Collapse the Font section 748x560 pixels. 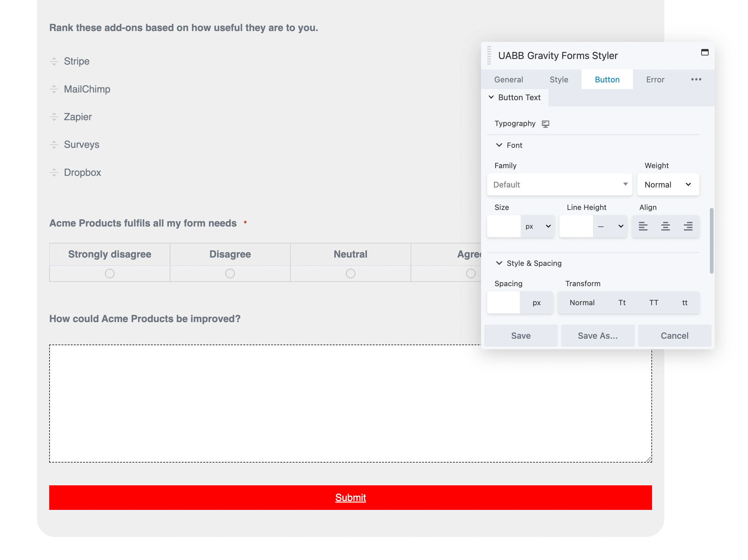[x=499, y=145]
